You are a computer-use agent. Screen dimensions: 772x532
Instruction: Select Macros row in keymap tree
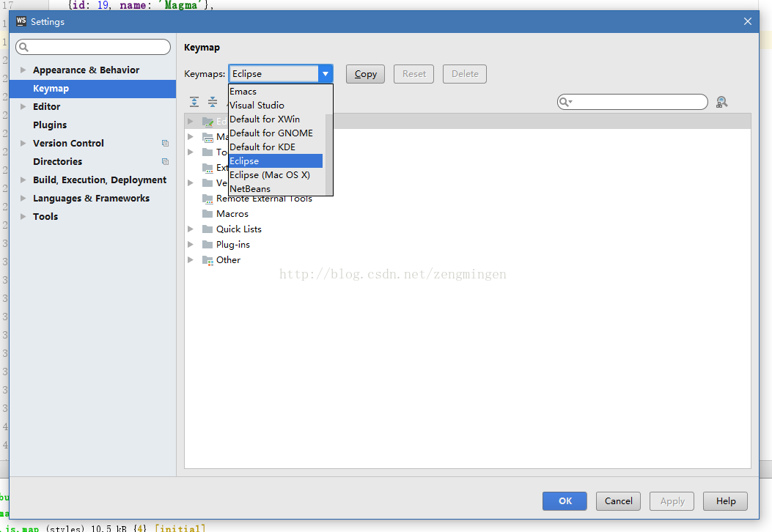[468, 213]
